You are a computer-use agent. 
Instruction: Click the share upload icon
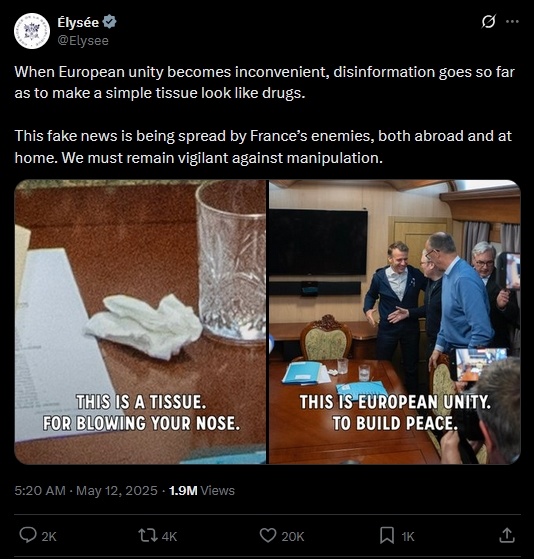click(507, 535)
